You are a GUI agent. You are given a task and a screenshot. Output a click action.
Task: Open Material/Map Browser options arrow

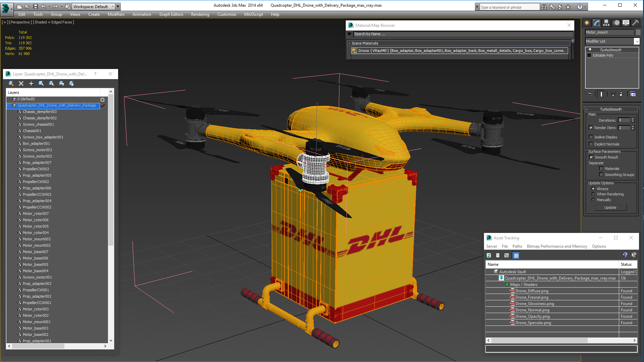[349, 34]
